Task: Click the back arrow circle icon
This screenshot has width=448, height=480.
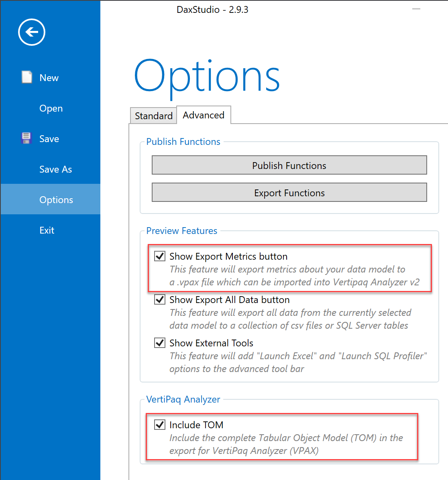Action: pyautogui.click(x=32, y=32)
